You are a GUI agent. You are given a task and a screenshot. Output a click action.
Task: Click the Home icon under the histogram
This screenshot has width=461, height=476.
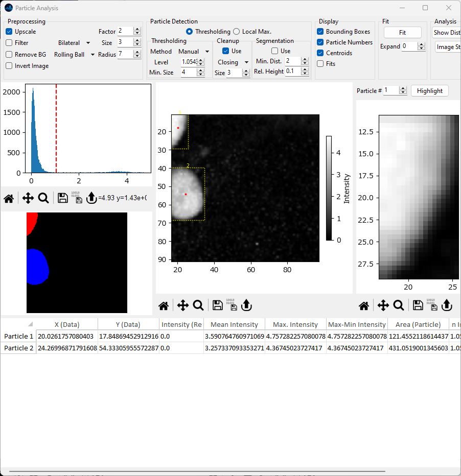tap(9, 198)
